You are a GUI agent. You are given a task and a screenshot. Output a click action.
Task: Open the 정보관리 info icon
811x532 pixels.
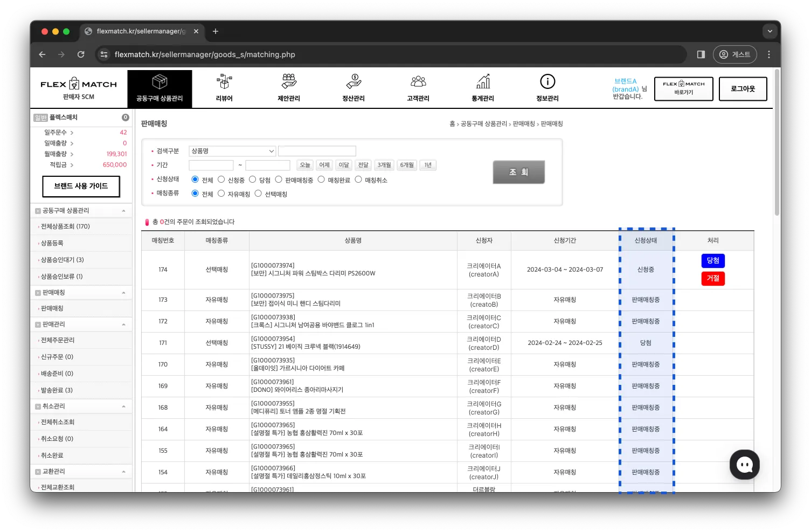547,82
